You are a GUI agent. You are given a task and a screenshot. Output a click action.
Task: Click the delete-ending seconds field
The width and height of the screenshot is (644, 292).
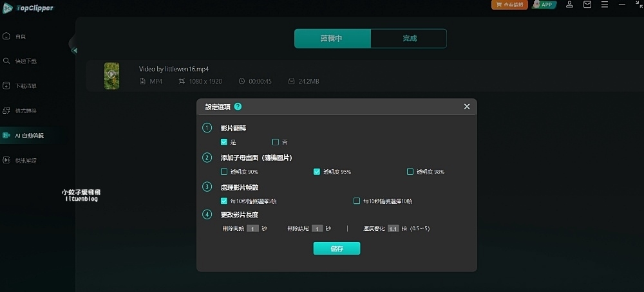coord(317,228)
